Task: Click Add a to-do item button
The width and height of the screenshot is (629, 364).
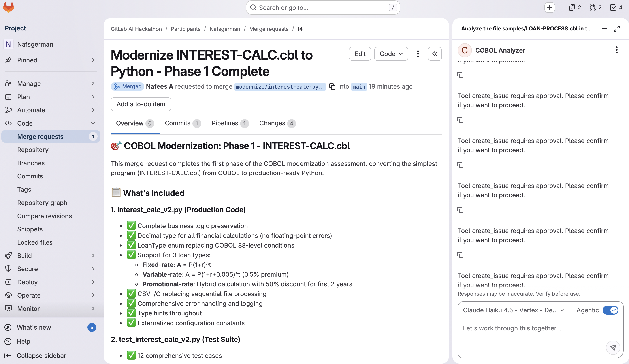Action: point(141,104)
